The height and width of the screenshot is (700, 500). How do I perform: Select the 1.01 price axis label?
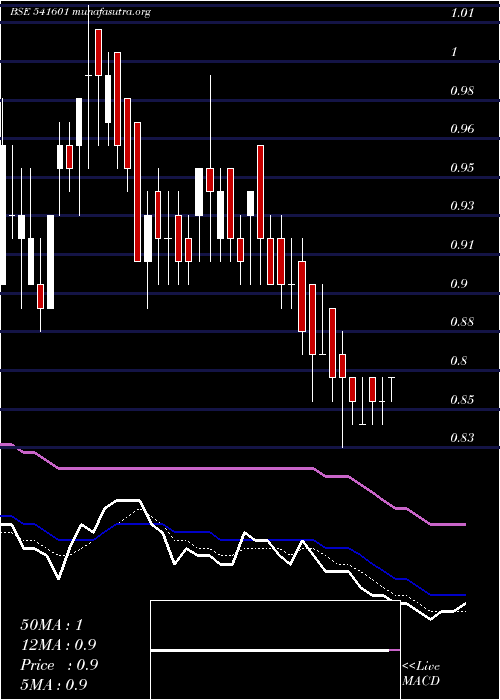462,13
